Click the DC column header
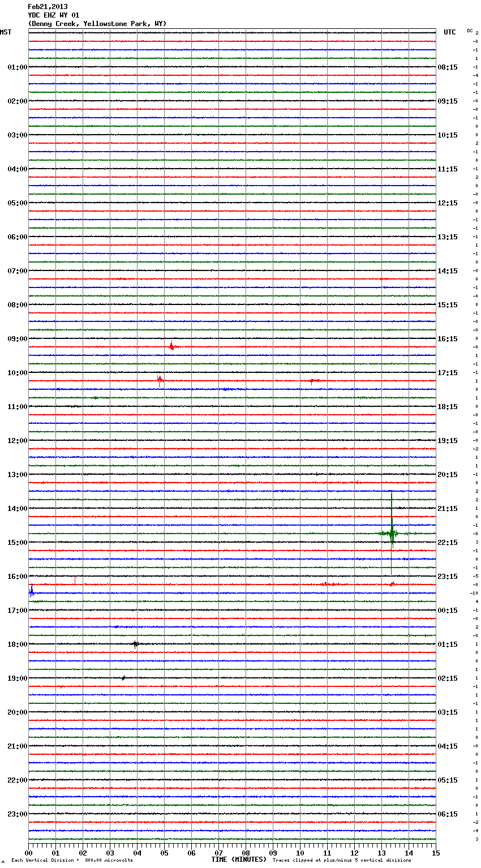Image resolution: width=481 pixels, height=868 pixels. 470,31
